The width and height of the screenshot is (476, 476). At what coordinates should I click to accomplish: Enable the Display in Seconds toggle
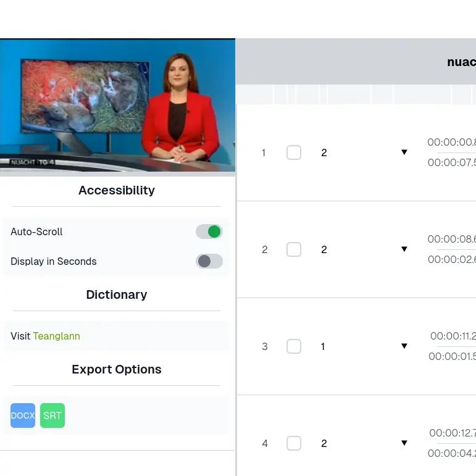[209, 261]
